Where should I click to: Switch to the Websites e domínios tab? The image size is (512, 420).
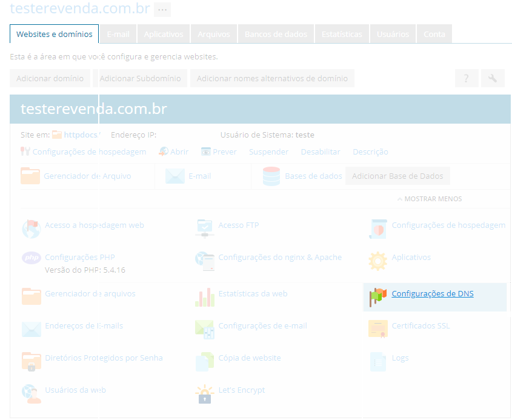click(x=54, y=34)
